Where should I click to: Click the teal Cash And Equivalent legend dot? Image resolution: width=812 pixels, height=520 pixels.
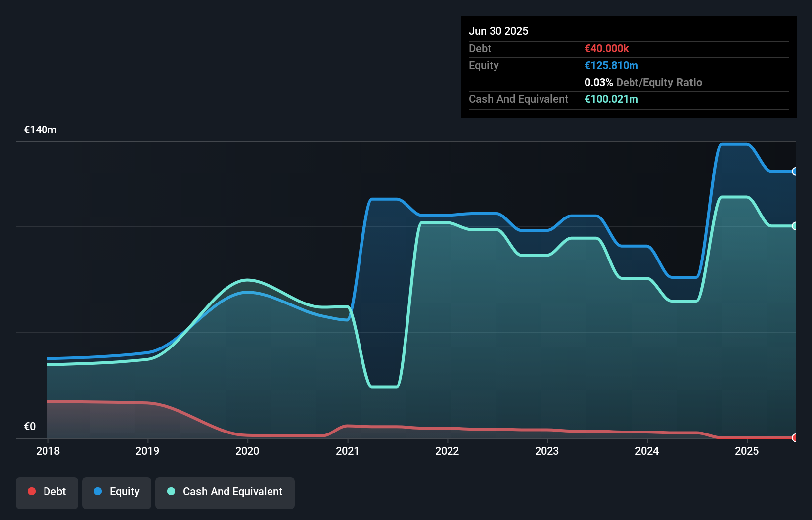pyautogui.click(x=171, y=491)
